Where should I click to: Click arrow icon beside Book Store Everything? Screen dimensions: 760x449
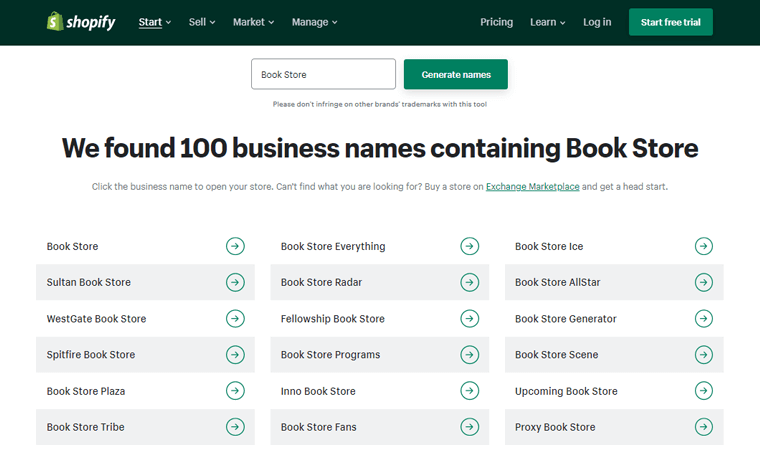[x=469, y=246]
